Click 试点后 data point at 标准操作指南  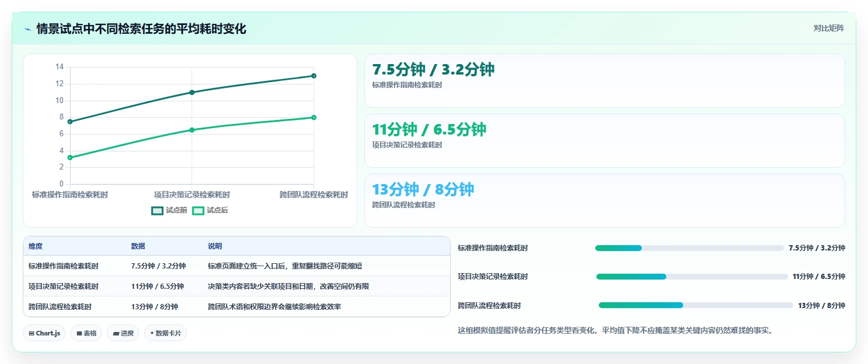(70, 157)
